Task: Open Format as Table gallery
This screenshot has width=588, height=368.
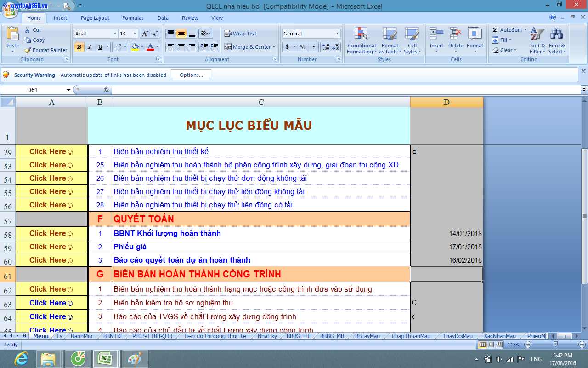Action: click(390, 40)
